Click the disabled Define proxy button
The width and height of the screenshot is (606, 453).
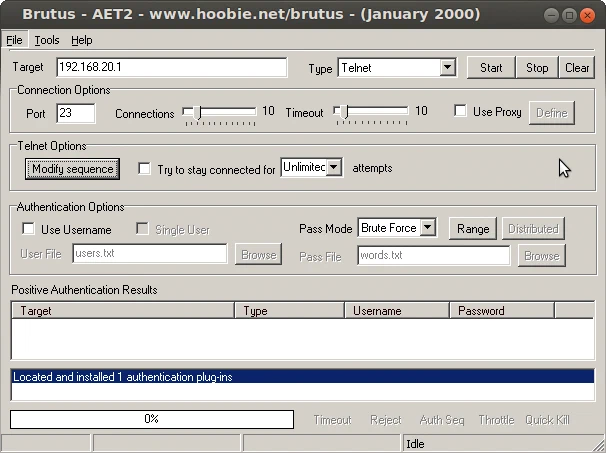[552, 113]
